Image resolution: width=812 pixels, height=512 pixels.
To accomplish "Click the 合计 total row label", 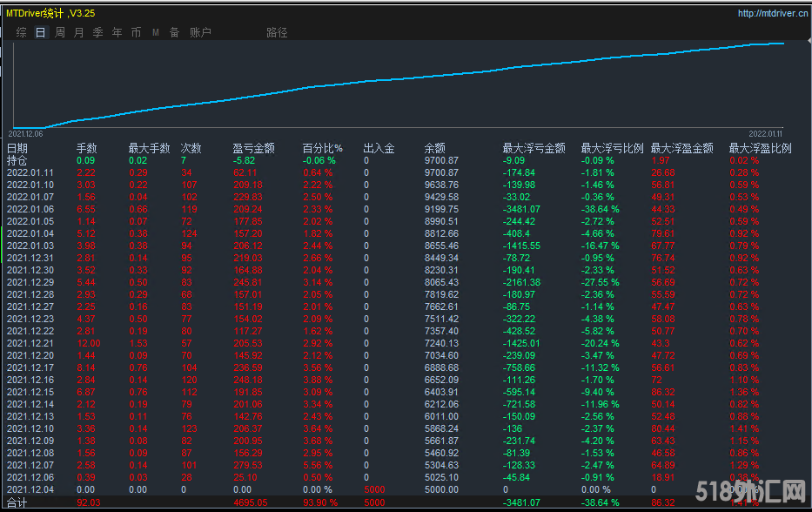I will coord(17,502).
